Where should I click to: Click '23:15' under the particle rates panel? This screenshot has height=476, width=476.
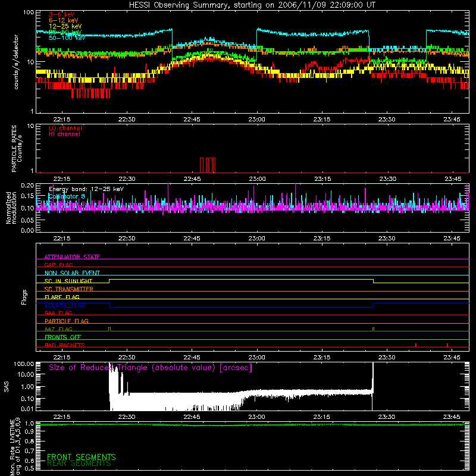(322, 179)
